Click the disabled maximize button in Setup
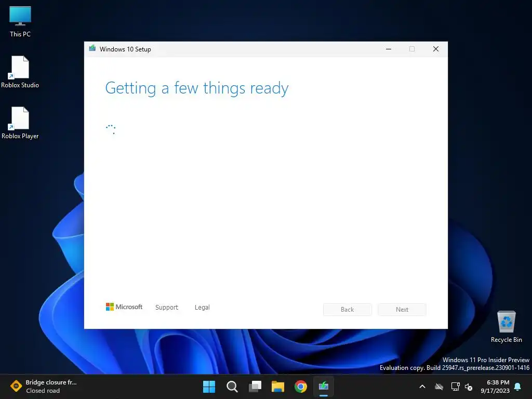 point(412,49)
